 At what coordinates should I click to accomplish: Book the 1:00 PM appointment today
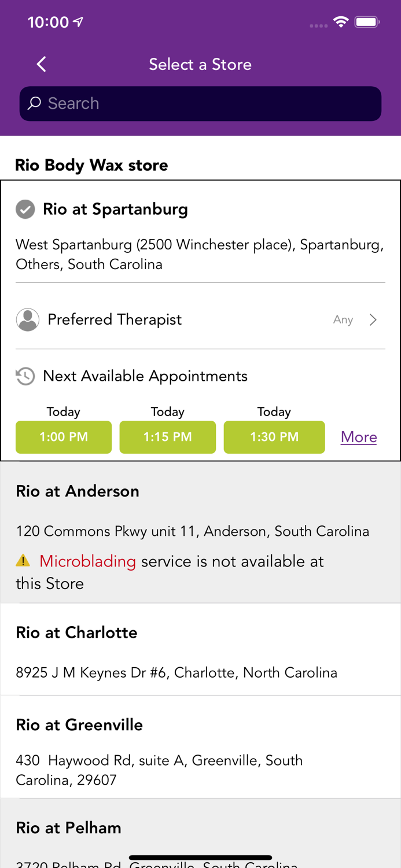(63, 437)
